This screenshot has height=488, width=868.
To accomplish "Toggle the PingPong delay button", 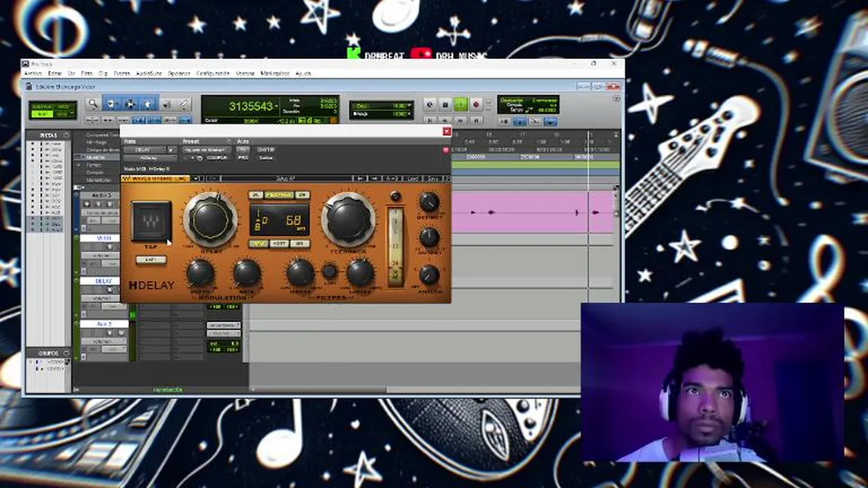I will click(x=279, y=195).
